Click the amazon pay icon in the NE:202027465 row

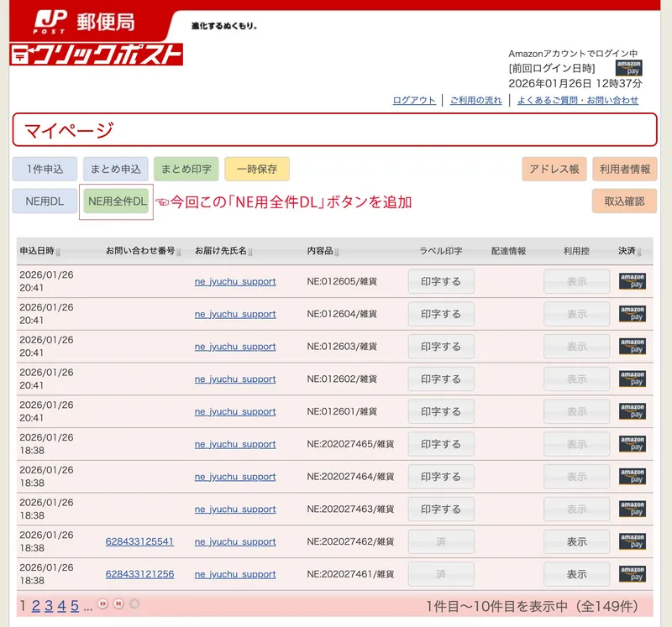(633, 444)
